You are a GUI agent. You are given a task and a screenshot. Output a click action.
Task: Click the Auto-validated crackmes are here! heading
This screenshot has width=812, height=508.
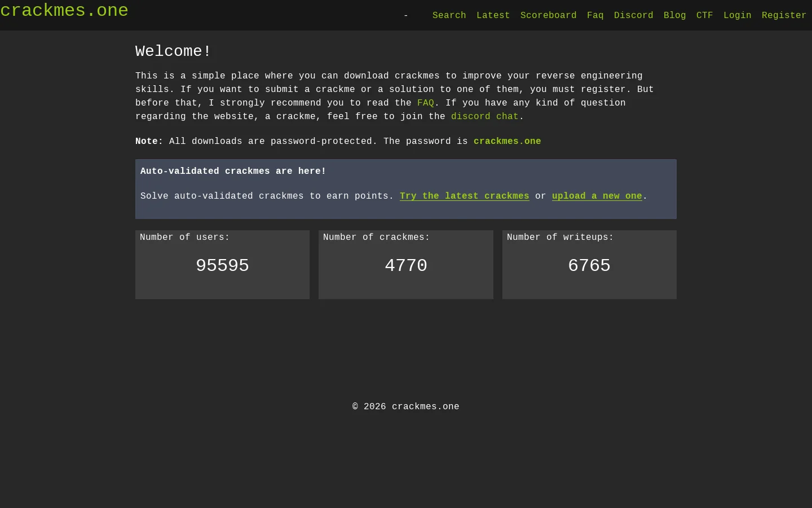(233, 171)
